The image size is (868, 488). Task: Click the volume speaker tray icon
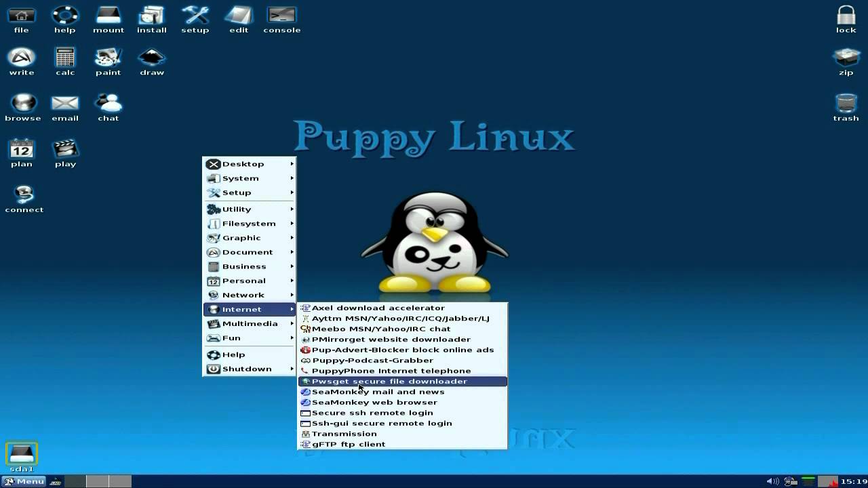click(772, 481)
